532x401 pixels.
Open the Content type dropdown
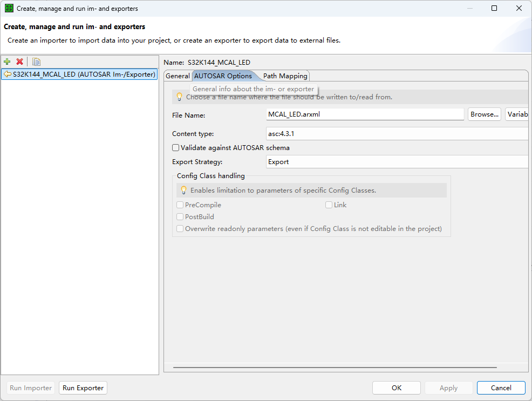point(397,134)
